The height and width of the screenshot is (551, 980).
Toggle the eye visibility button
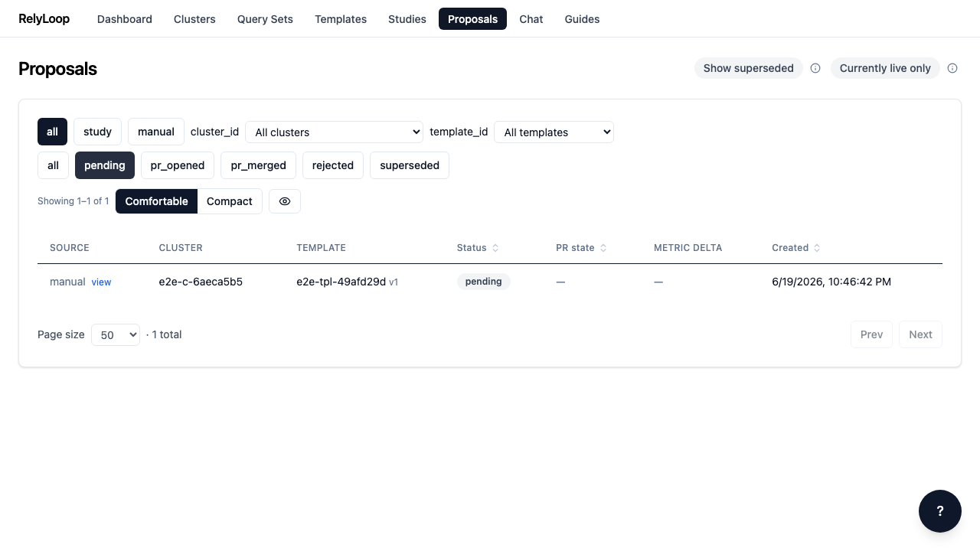(x=285, y=201)
